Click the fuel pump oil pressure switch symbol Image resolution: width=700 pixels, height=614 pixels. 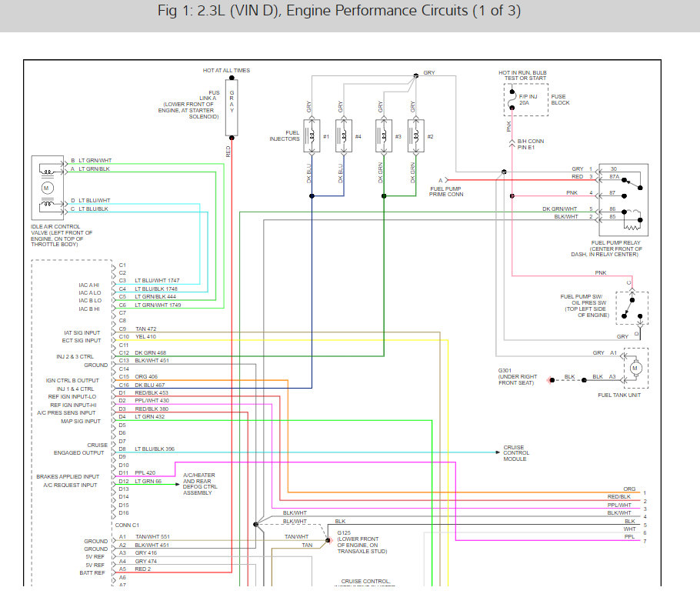[x=632, y=308]
